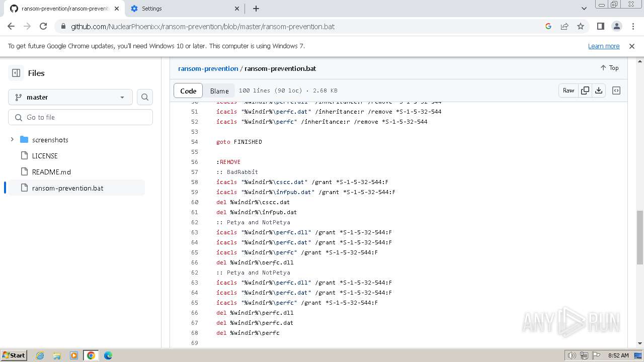Image resolution: width=644 pixels, height=362 pixels.
Task: Close the Settings tab
Action: coord(237,9)
